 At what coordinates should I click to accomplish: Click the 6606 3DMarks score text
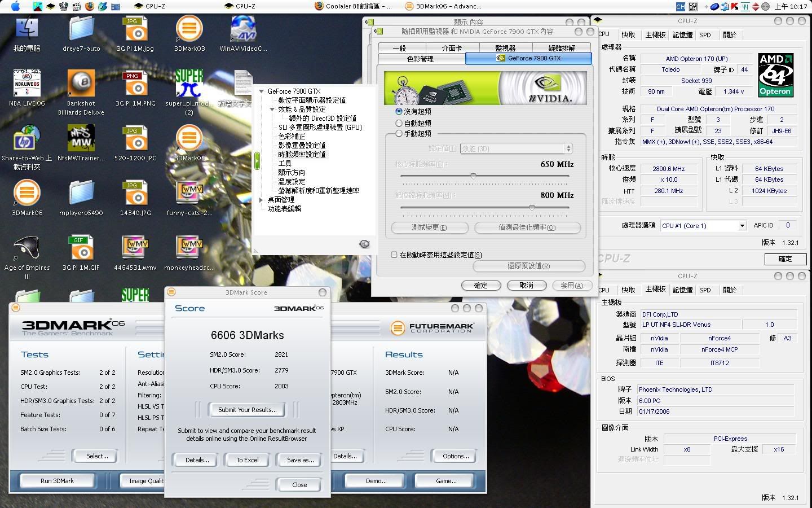tap(247, 335)
